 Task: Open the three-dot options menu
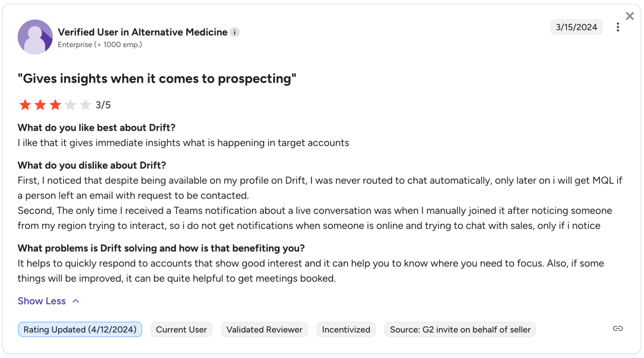pos(618,27)
